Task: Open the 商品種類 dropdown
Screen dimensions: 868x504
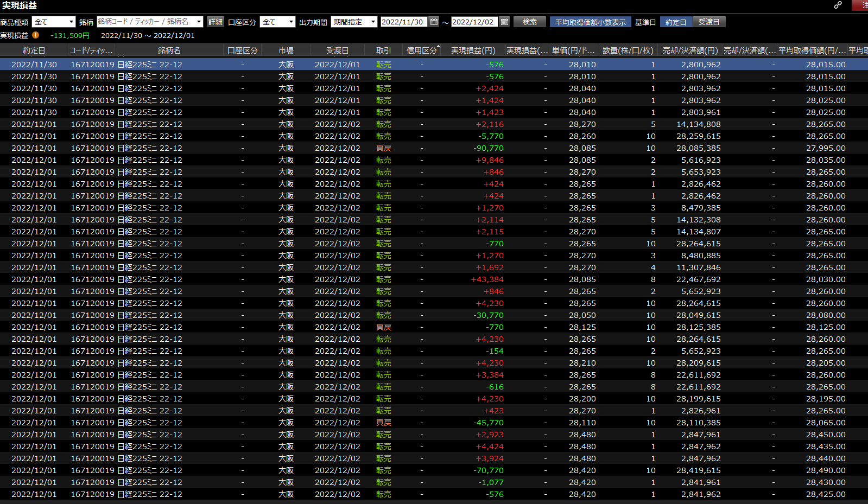Action: click(54, 22)
